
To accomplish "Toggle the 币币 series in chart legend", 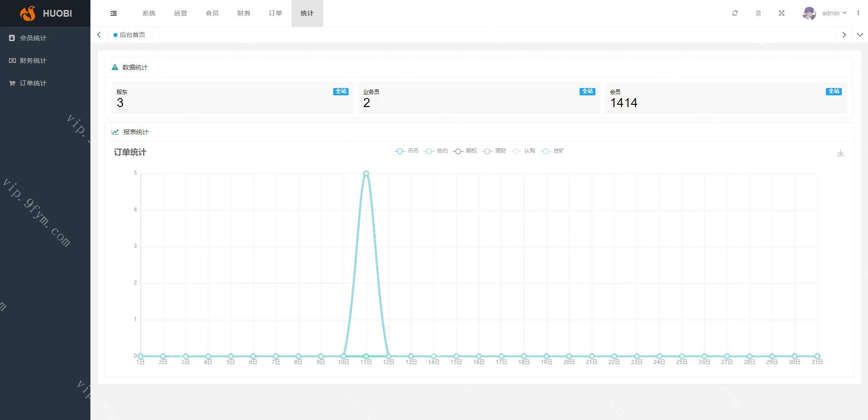I will pos(406,151).
